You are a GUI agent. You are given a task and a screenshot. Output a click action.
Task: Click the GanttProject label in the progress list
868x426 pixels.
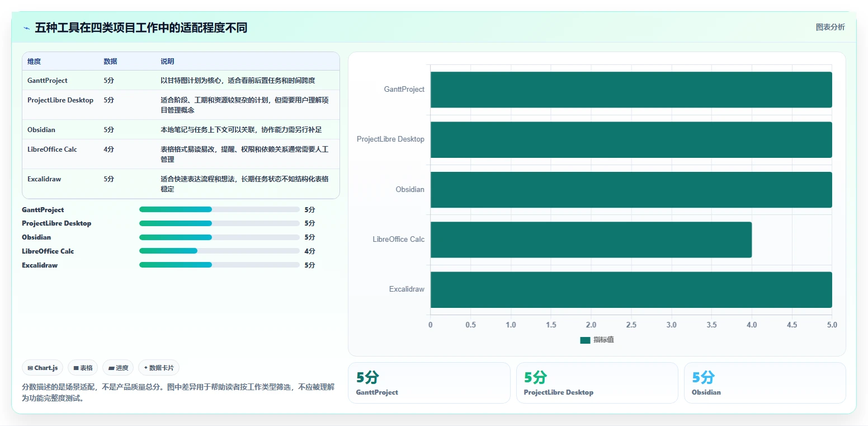tap(43, 210)
